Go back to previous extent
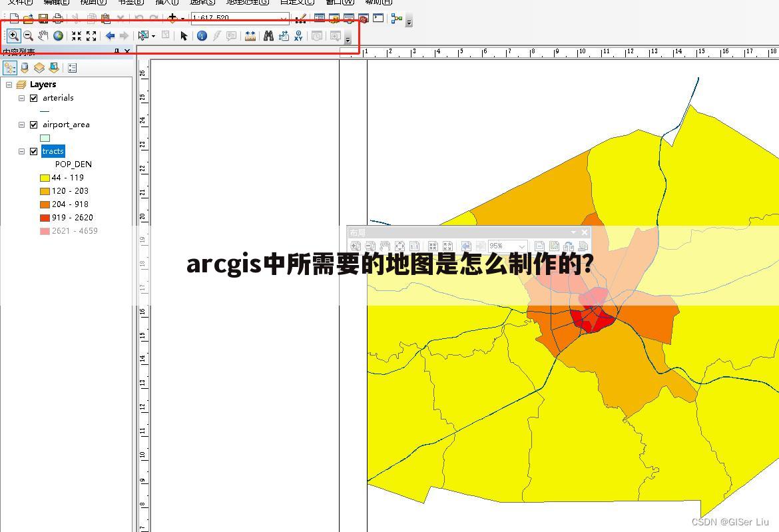 (x=111, y=36)
